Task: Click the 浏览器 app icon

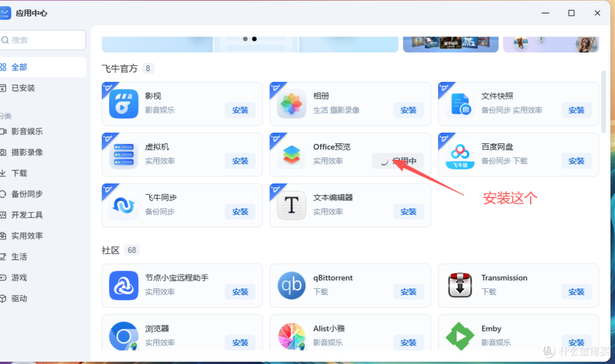Action: point(124,336)
